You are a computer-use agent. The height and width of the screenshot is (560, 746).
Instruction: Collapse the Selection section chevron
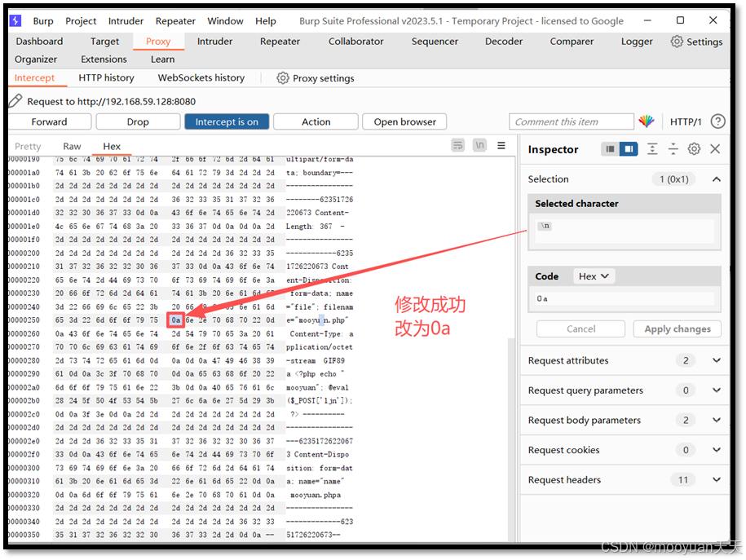[716, 179]
